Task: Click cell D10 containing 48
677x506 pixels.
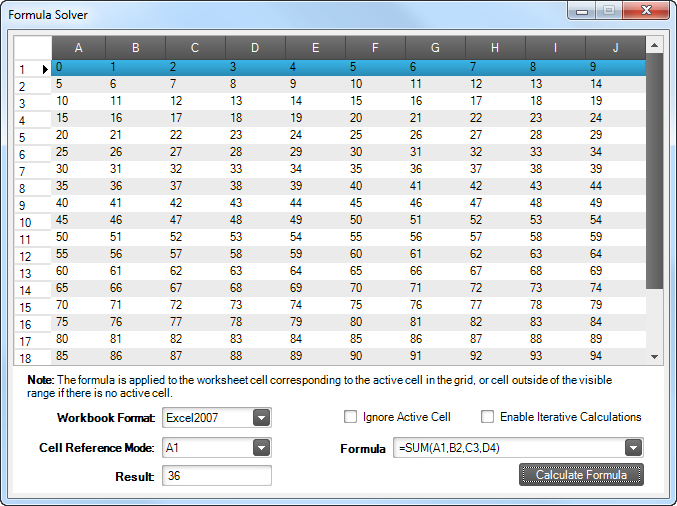Action: [x=255, y=220]
